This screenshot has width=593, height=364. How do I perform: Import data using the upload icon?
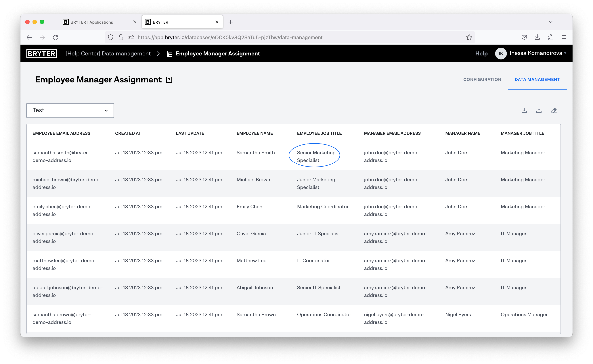click(x=539, y=110)
